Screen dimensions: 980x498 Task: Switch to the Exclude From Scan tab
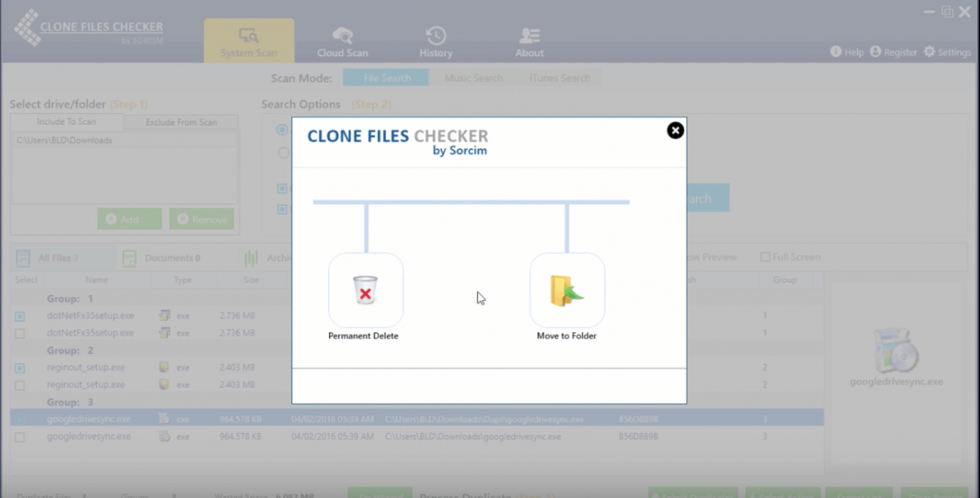click(181, 122)
